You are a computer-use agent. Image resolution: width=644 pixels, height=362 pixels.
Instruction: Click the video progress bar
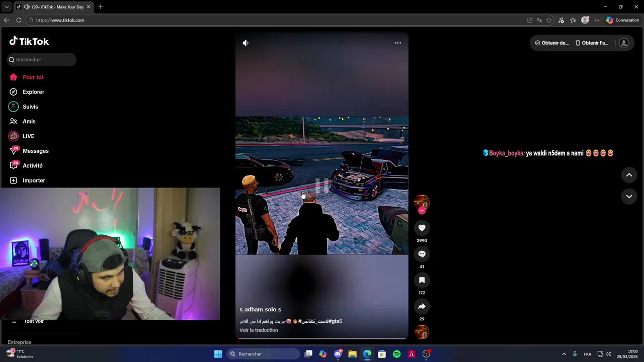click(x=322, y=338)
